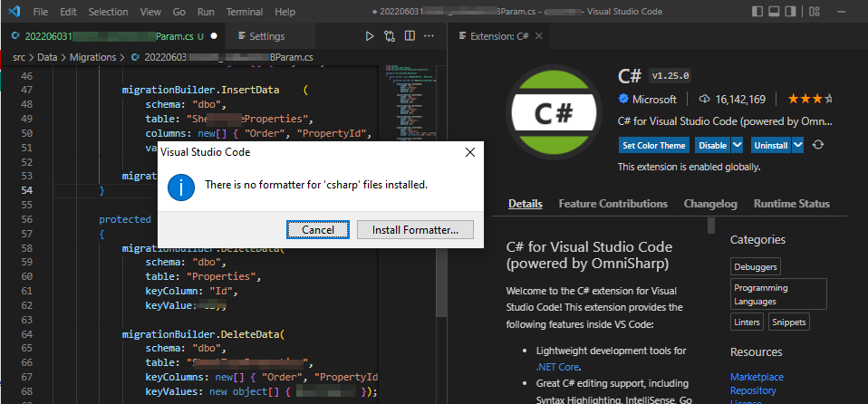Open the Selection menu
Screen dimensions: 868x404
pyautogui.click(x=108, y=12)
